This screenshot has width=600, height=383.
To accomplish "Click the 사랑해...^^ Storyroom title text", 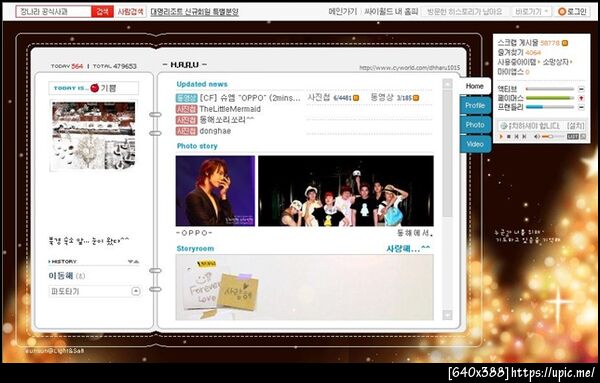I will [x=408, y=249].
